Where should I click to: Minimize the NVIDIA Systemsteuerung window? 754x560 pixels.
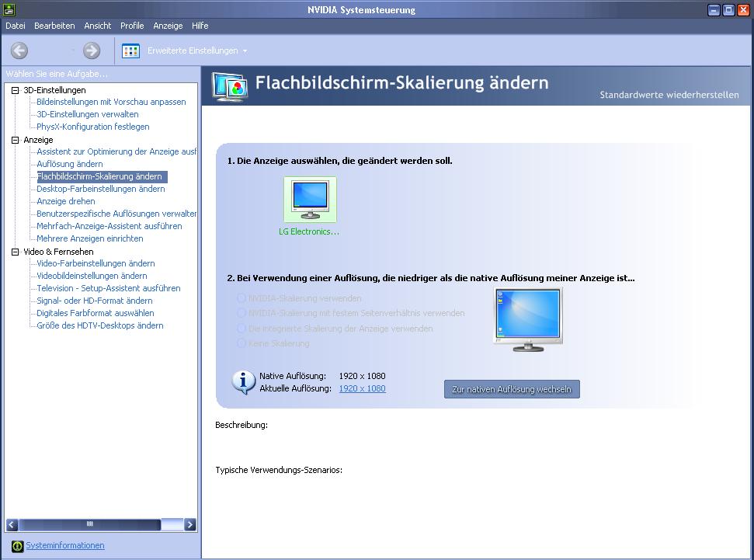coord(714,10)
